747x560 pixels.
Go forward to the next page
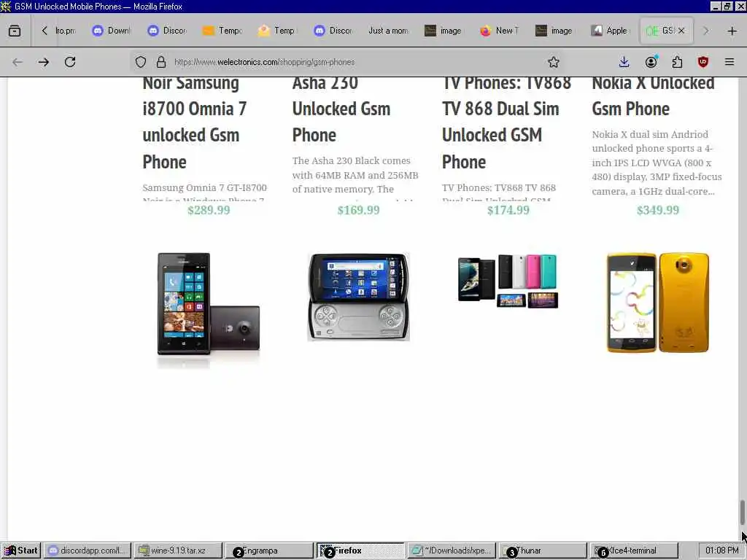tap(44, 62)
